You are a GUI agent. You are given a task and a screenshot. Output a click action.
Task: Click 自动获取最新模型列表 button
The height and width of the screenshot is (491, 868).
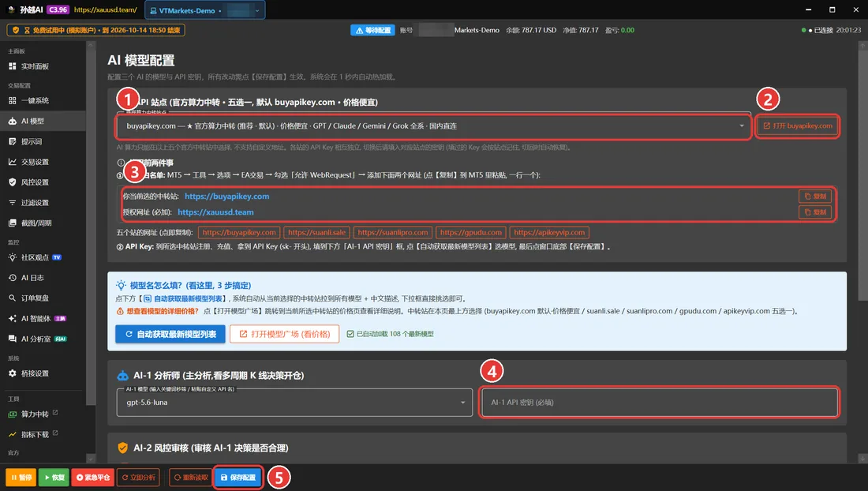(x=170, y=334)
